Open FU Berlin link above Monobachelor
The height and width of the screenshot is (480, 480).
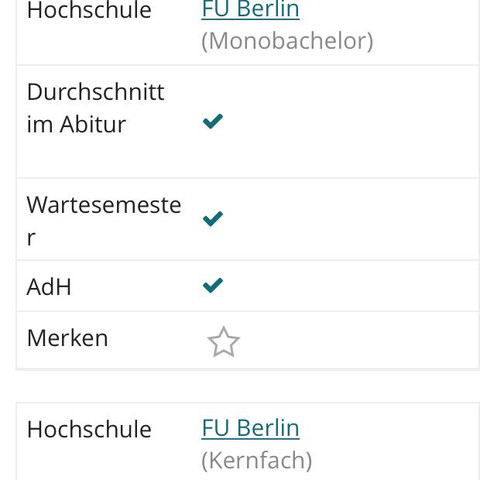pos(250,9)
